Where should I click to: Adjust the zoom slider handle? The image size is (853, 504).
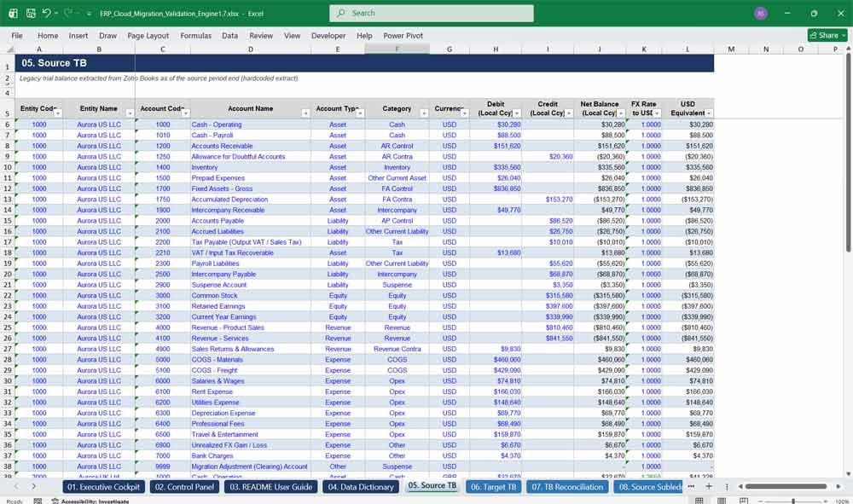tap(793, 501)
